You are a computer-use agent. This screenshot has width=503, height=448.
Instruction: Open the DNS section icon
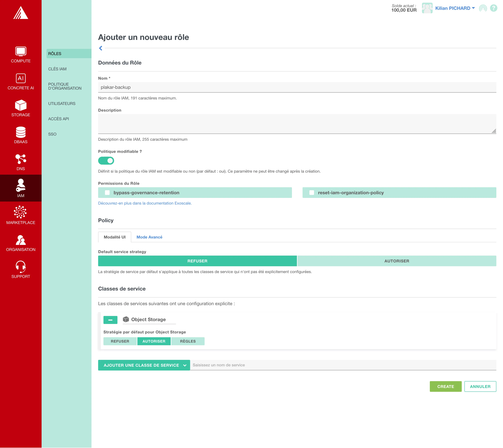21,159
